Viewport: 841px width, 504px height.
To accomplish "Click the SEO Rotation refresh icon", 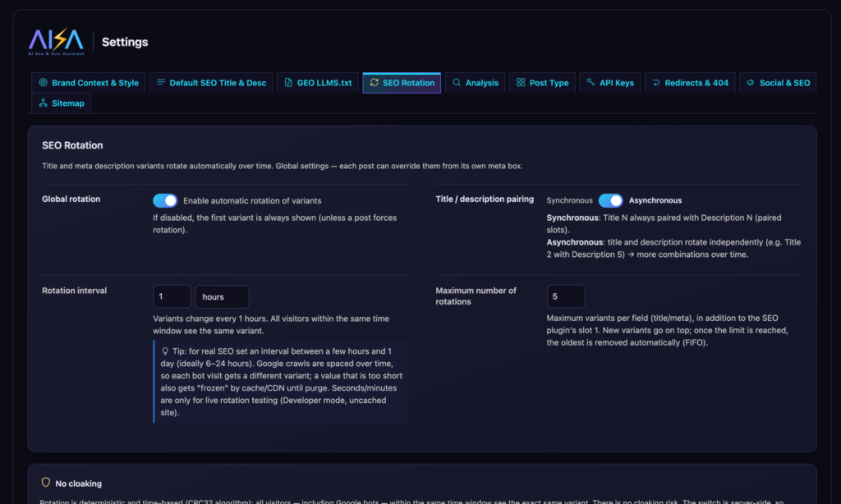I will point(375,83).
